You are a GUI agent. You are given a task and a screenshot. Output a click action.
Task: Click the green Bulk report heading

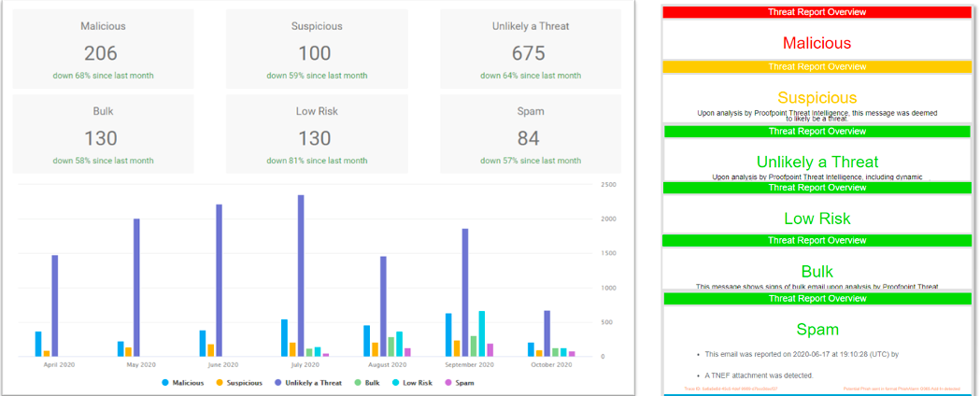pyautogui.click(x=817, y=272)
